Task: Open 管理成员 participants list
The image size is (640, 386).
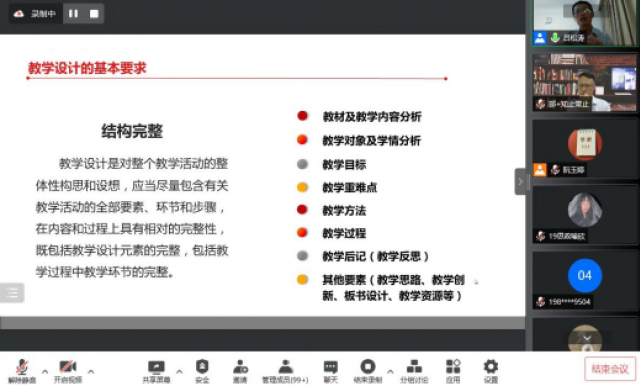Action: tap(285, 371)
